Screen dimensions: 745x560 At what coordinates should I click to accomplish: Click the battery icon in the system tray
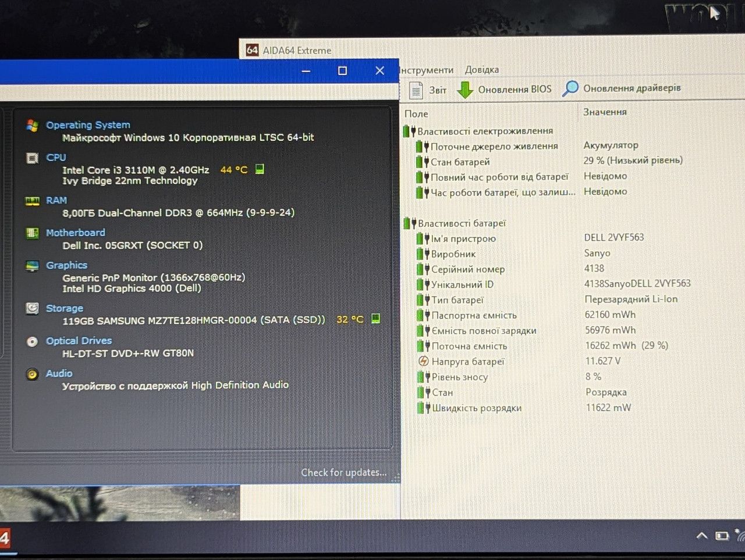(722, 536)
